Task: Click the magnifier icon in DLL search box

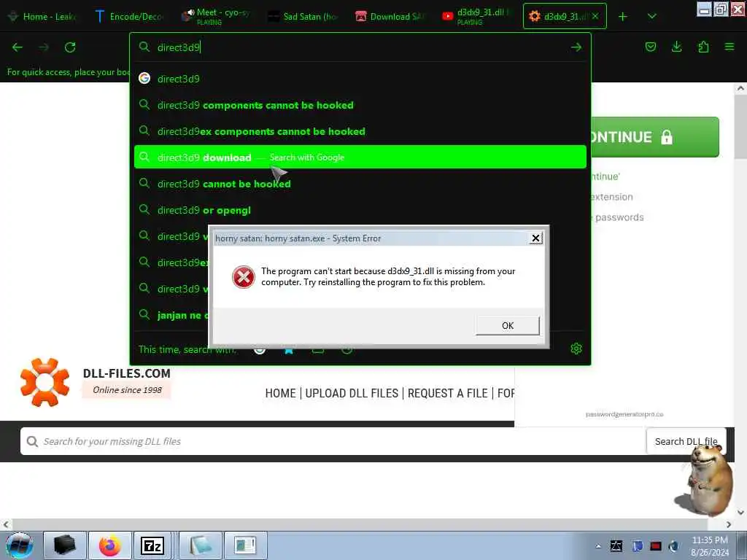Action: point(32,441)
